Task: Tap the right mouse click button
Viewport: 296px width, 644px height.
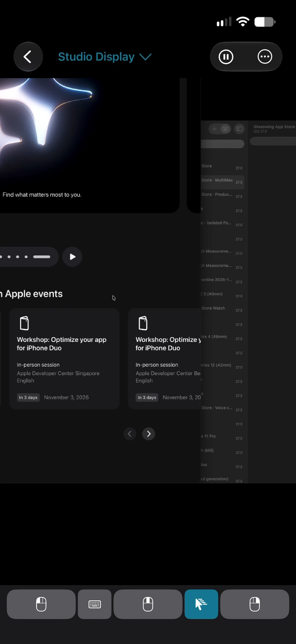Action: (x=254, y=604)
